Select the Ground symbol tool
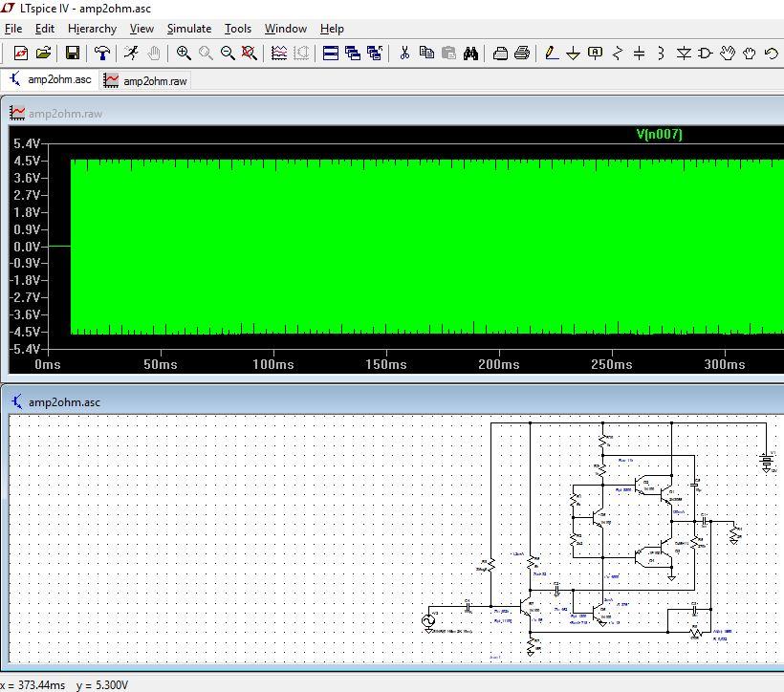 pyautogui.click(x=573, y=53)
